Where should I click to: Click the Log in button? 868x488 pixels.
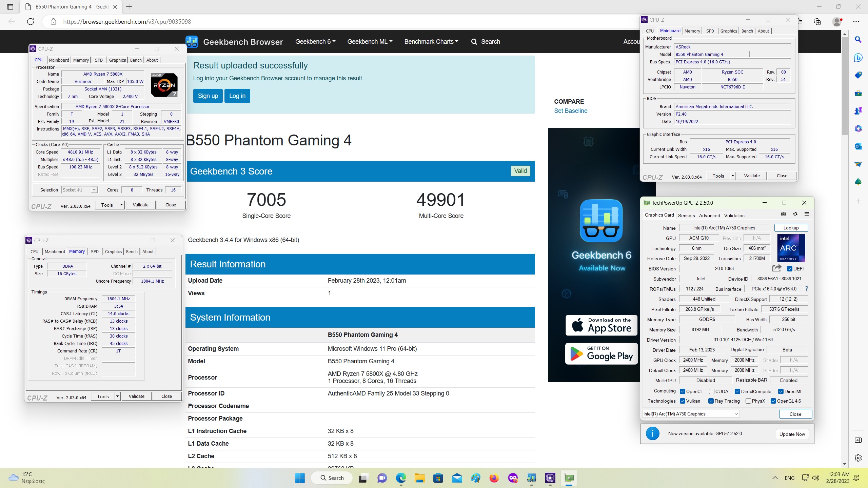237,96
